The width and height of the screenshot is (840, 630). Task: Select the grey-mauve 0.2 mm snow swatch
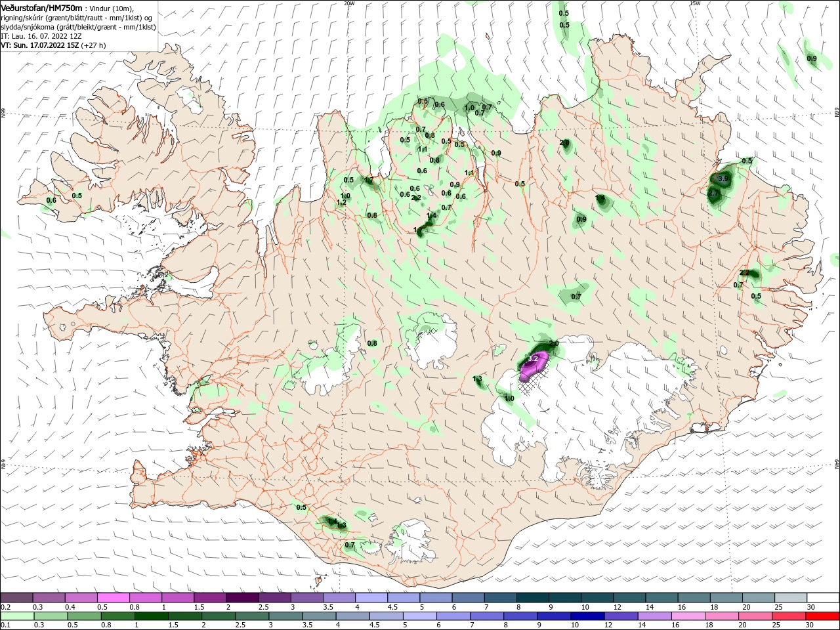click(16, 598)
